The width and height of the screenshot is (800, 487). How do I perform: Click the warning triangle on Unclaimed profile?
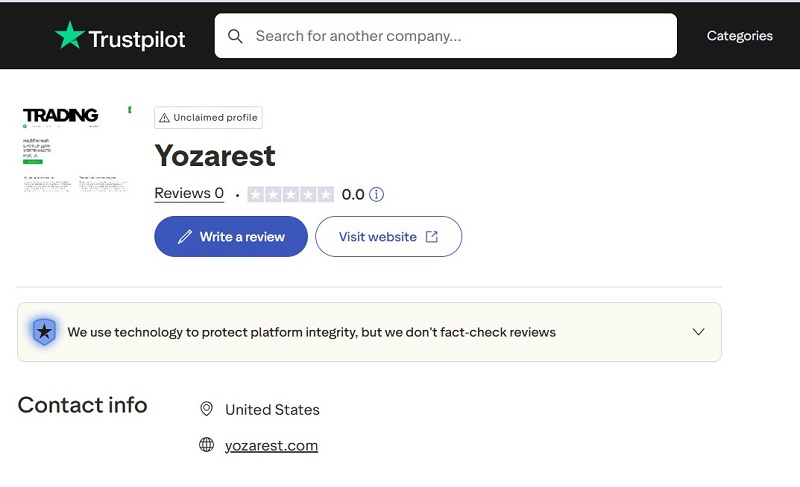164,118
